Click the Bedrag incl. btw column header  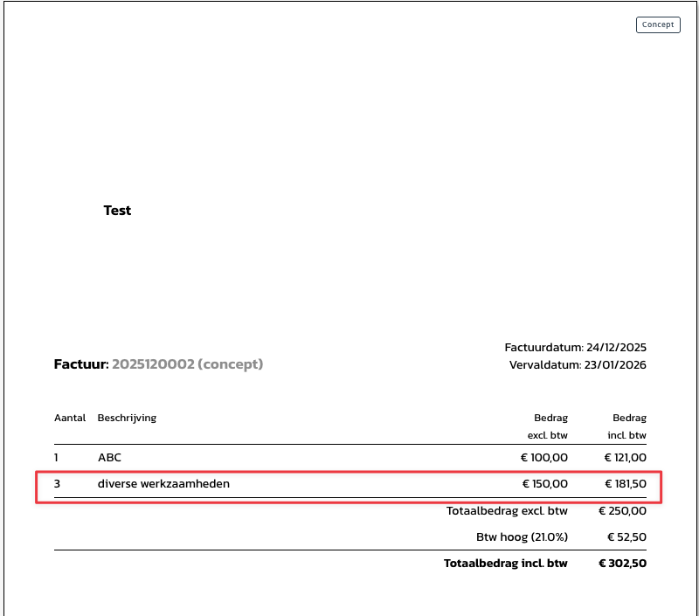tap(627, 426)
